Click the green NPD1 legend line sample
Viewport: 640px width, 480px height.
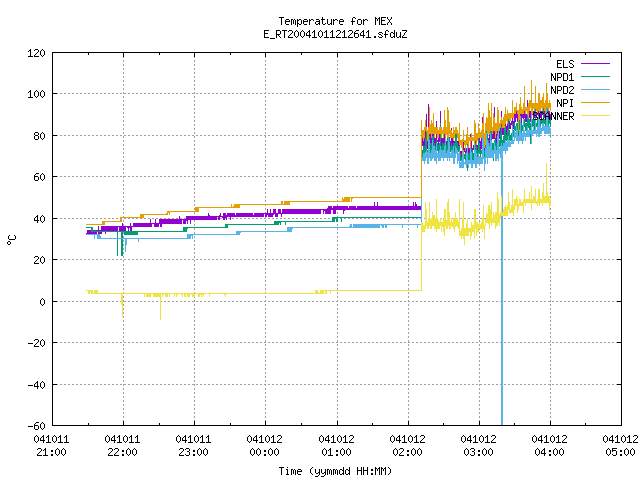[x=595, y=76]
